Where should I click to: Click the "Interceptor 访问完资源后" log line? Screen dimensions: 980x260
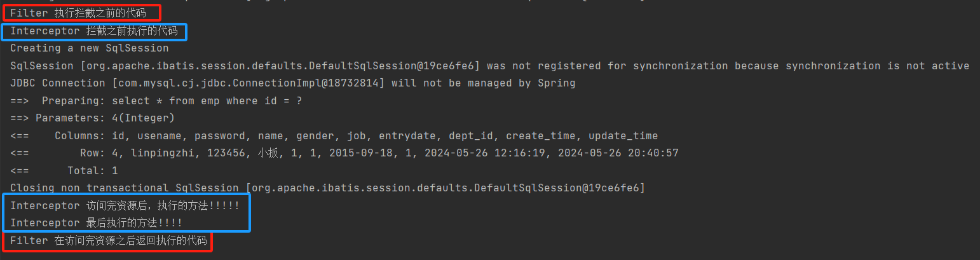click(x=125, y=206)
